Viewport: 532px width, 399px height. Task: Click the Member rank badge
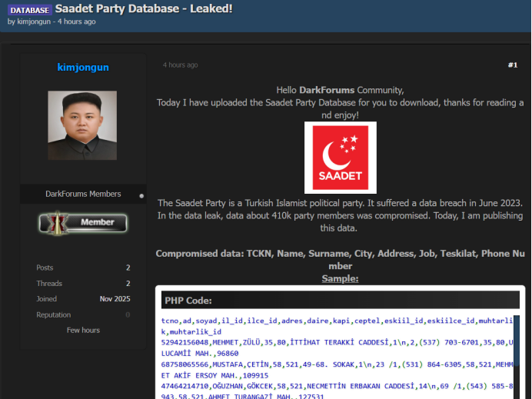click(x=83, y=222)
